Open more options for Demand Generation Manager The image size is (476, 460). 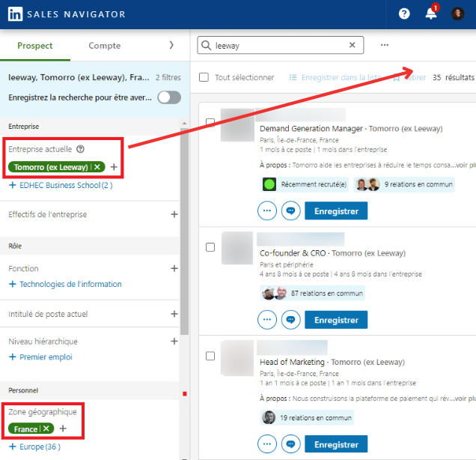[x=267, y=211]
